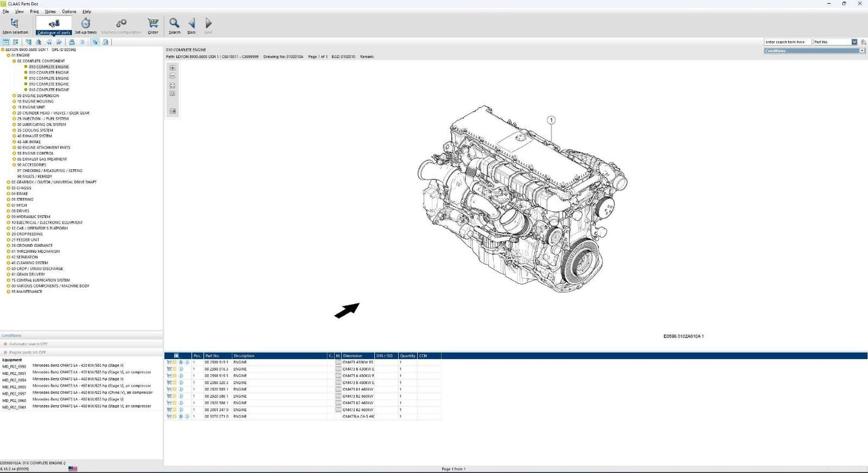The width and height of the screenshot is (868, 473).
Task: Select equipment row MD_P02_0957
Action: pyautogui.click(x=77, y=393)
